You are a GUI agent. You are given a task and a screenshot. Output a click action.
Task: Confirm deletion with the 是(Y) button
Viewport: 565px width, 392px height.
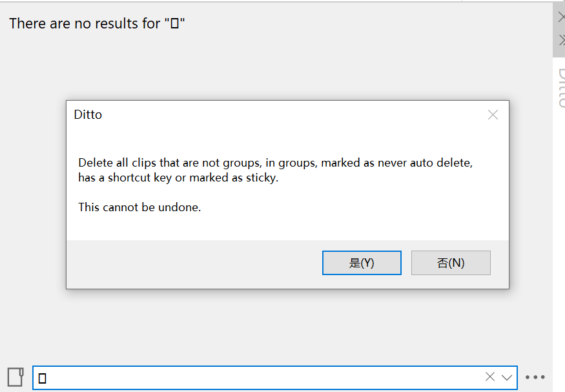362,262
